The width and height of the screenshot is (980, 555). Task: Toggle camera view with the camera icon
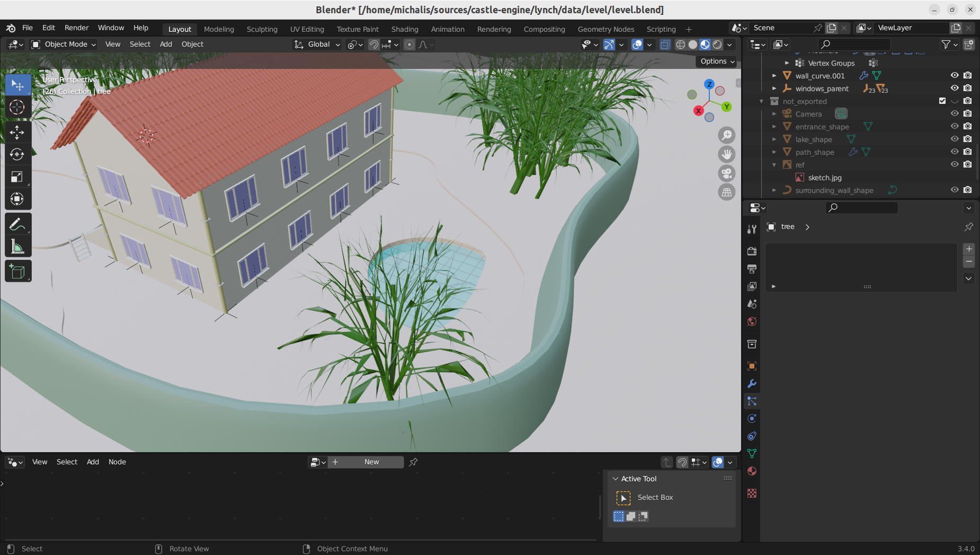(726, 173)
